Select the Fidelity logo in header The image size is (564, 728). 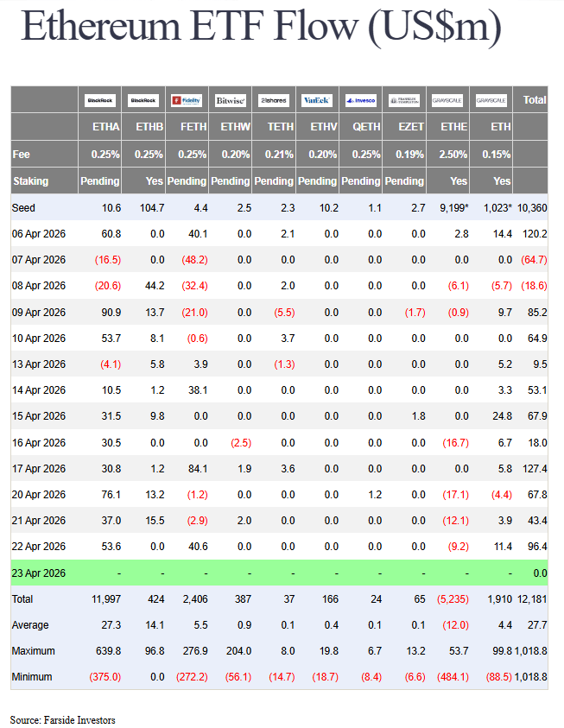(x=187, y=100)
